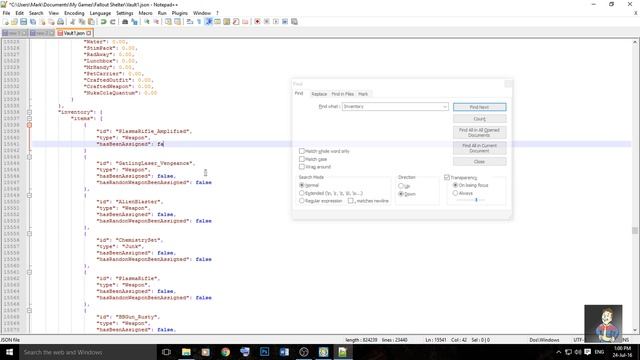Click the Zoom In toolbar icon
The width and height of the screenshot is (640, 360).
[x=147, y=22]
